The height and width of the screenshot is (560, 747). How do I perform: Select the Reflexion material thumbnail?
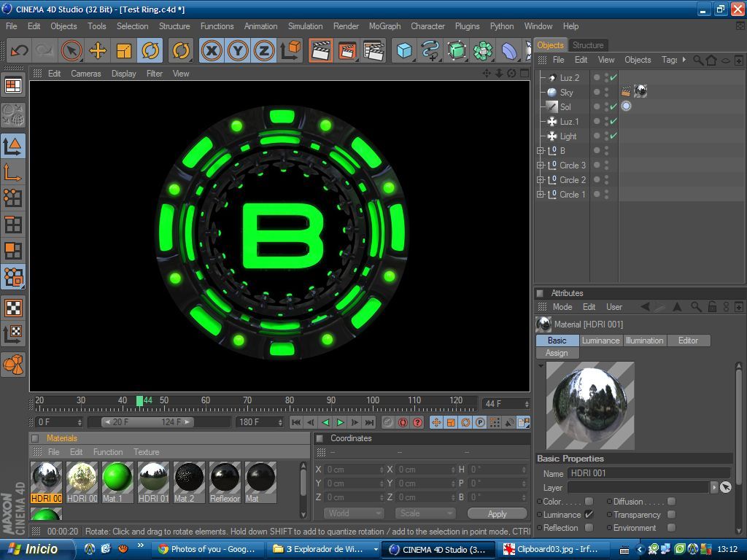point(225,482)
